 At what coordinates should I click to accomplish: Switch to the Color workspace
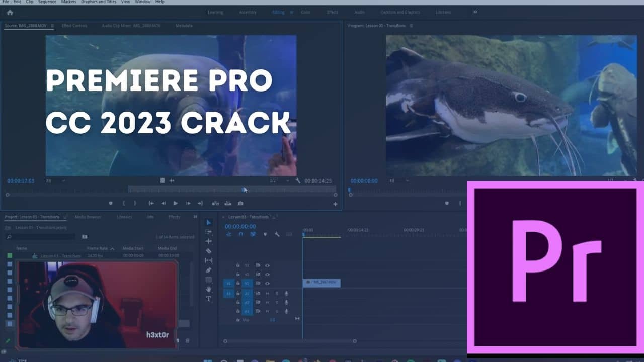305,12
